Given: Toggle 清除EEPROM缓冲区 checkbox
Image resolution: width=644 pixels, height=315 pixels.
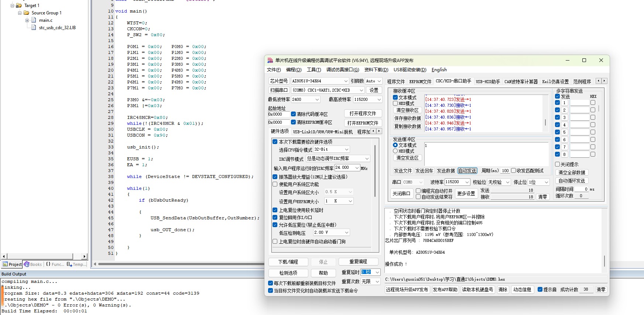Looking at the screenshot, I should pyautogui.click(x=293, y=122).
